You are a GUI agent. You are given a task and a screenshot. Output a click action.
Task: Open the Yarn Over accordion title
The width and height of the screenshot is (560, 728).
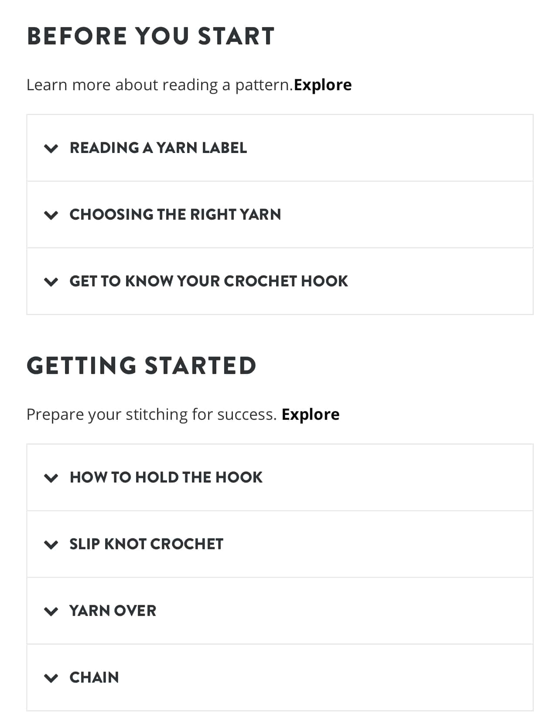coord(113,611)
